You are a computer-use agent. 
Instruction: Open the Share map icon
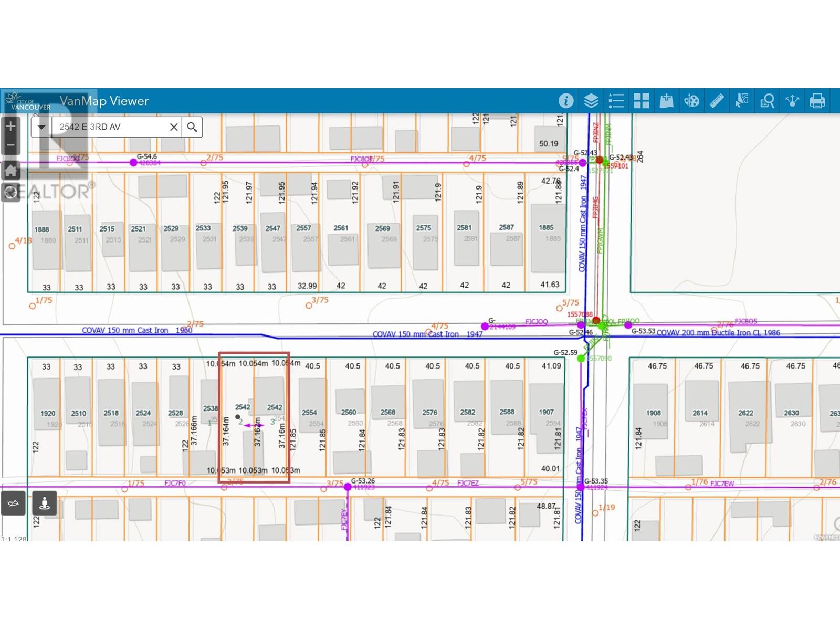pos(792,101)
